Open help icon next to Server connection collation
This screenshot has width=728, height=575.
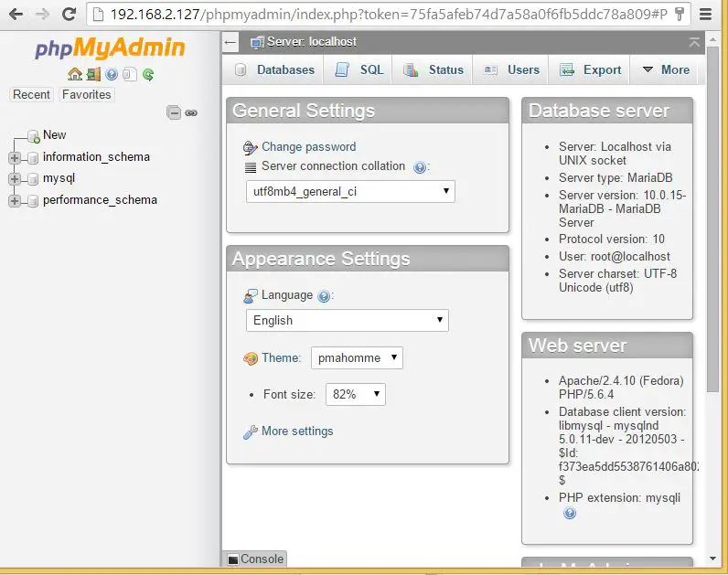[419, 167]
